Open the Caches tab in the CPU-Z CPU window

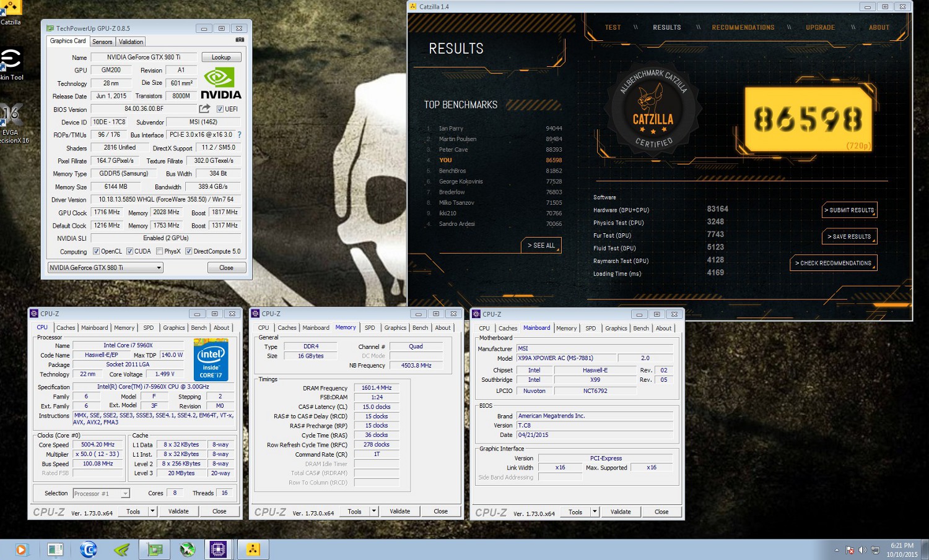point(66,328)
